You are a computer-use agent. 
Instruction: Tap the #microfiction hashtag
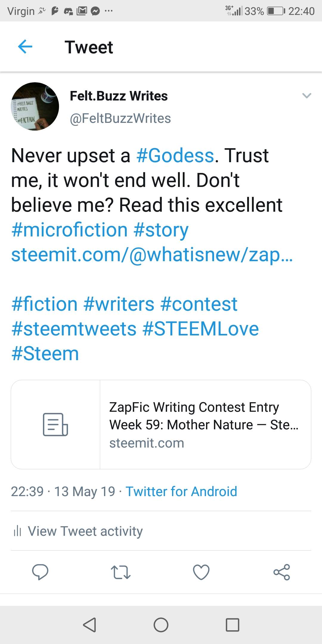pos(69,230)
